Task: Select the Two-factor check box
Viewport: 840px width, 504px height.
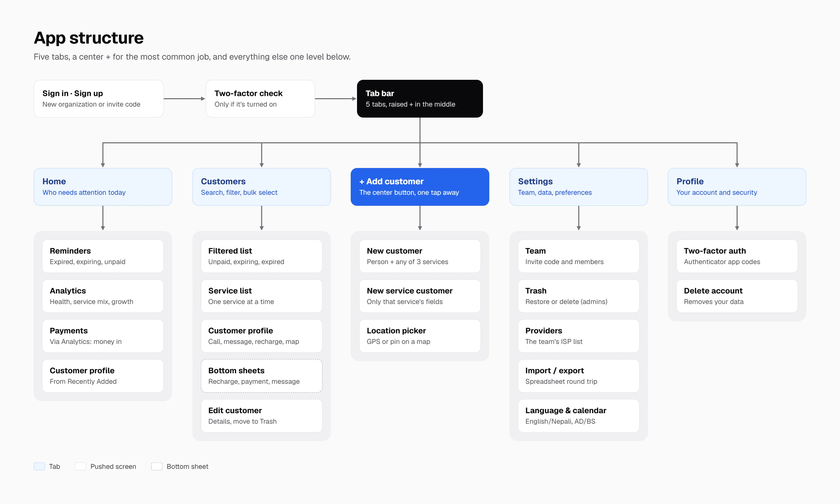Action: 260,98
